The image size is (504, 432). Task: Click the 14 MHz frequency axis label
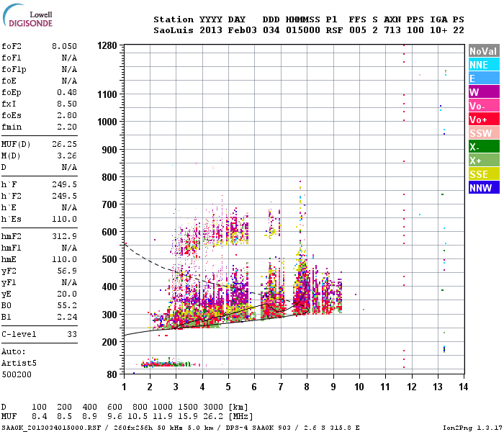tap(463, 387)
